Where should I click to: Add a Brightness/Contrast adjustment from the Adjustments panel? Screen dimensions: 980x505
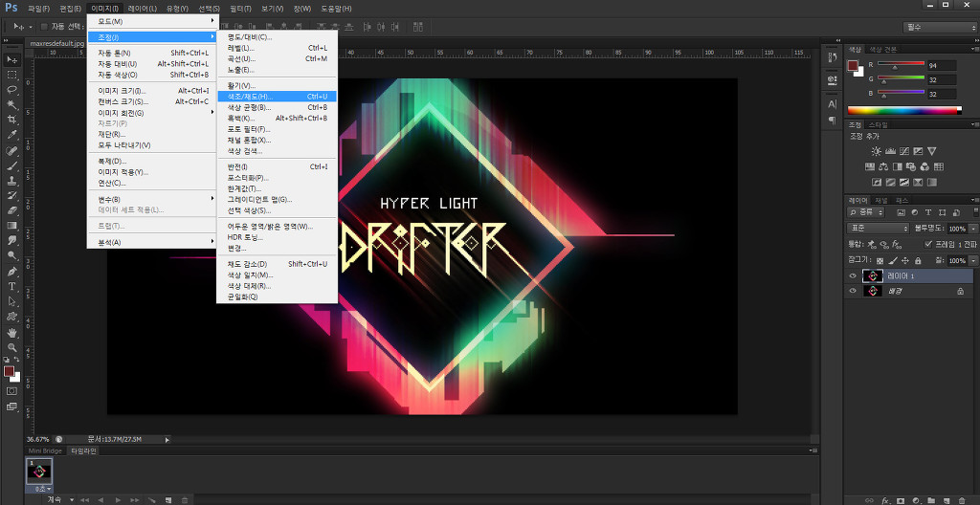click(x=875, y=151)
